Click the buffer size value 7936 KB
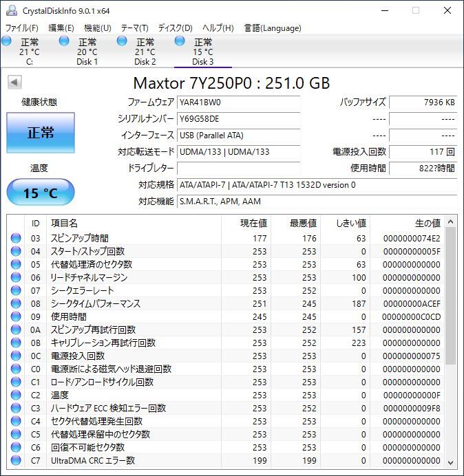This screenshot has width=464, height=476. point(423,102)
